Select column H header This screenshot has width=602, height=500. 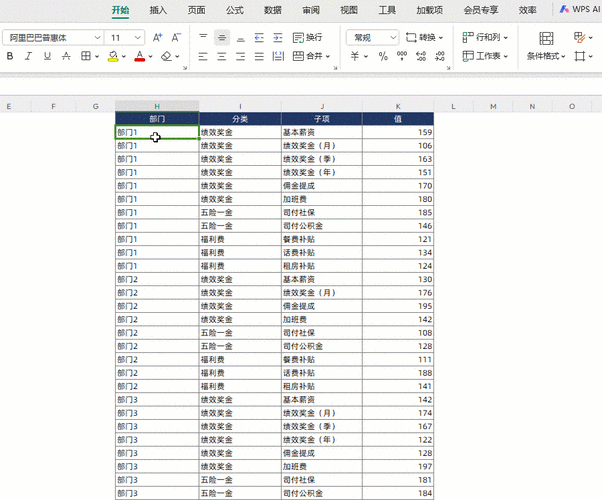coord(157,106)
